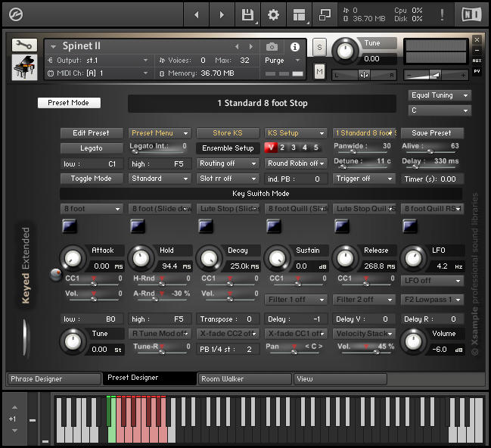Open the Purge menu
The height and width of the screenshot is (448, 491).
(282, 60)
